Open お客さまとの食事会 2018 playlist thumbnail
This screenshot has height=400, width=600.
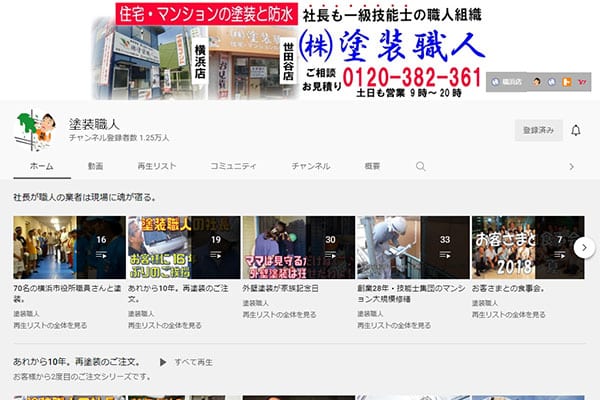(x=528, y=247)
